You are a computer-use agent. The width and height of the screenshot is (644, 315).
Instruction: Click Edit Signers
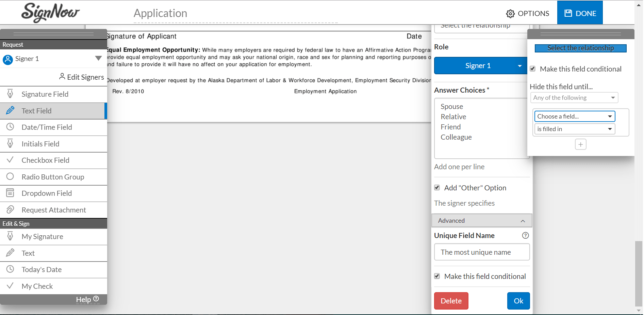click(x=81, y=77)
